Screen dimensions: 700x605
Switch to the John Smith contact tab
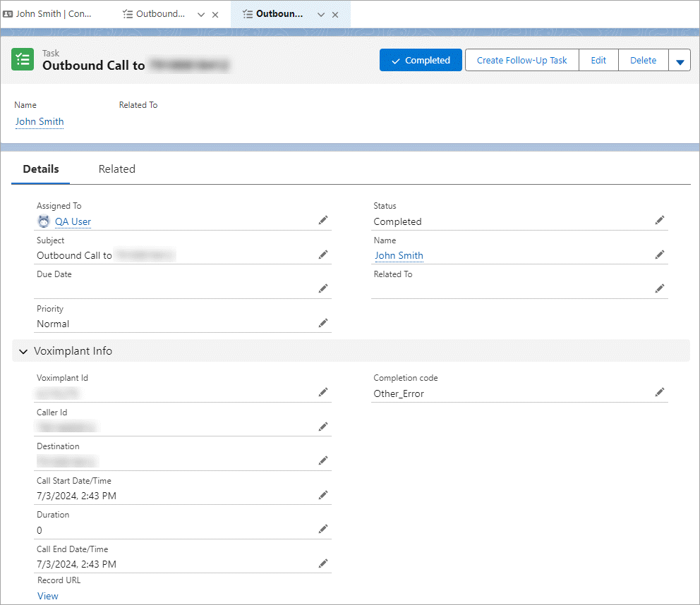coord(54,14)
